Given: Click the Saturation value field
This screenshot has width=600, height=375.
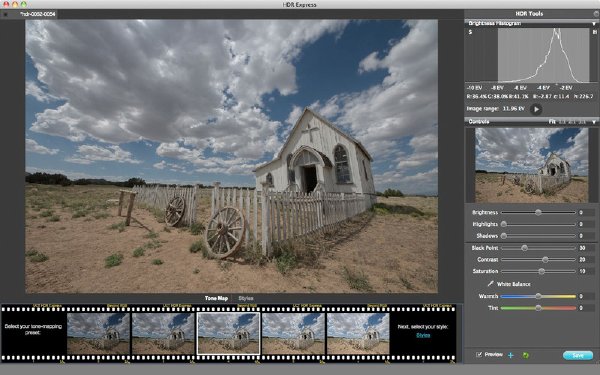Looking at the screenshot, I should tap(586, 271).
